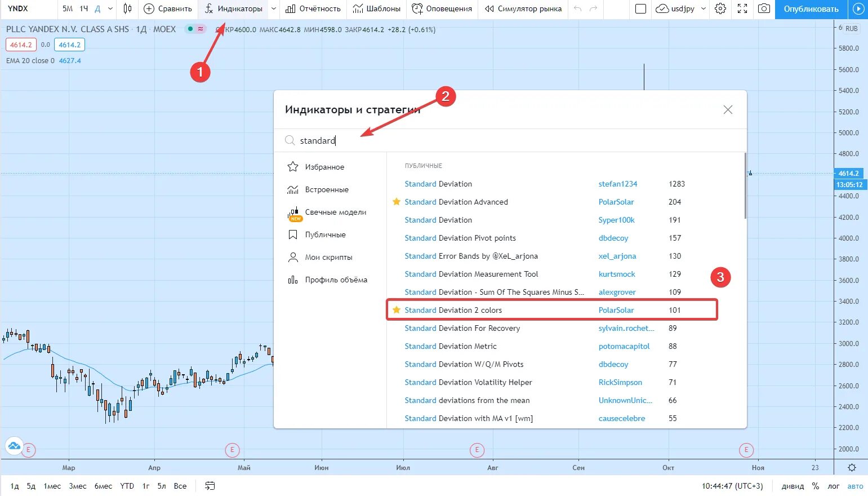Open go to date calendar icon
The height and width of the screenshot is (496, 868).
210,486
